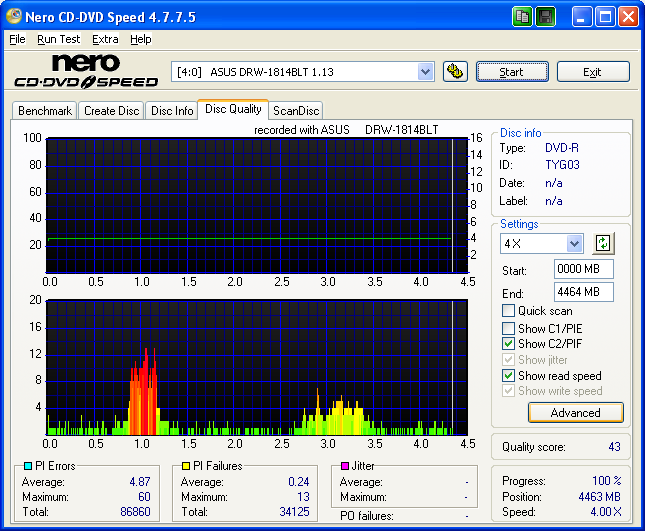The image size is (645, 531).
Task: Open the 4 X speed dropdown
Action: [574, 244]
